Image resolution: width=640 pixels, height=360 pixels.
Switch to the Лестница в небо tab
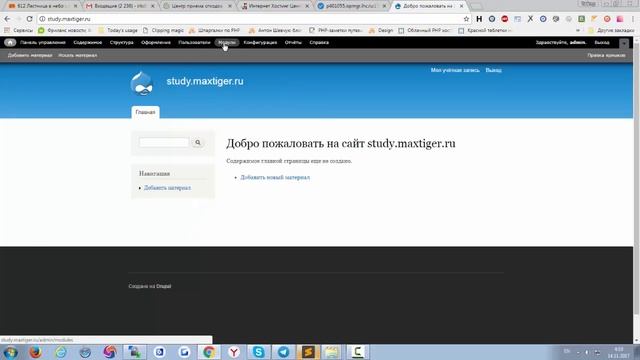tap(43, 6)
